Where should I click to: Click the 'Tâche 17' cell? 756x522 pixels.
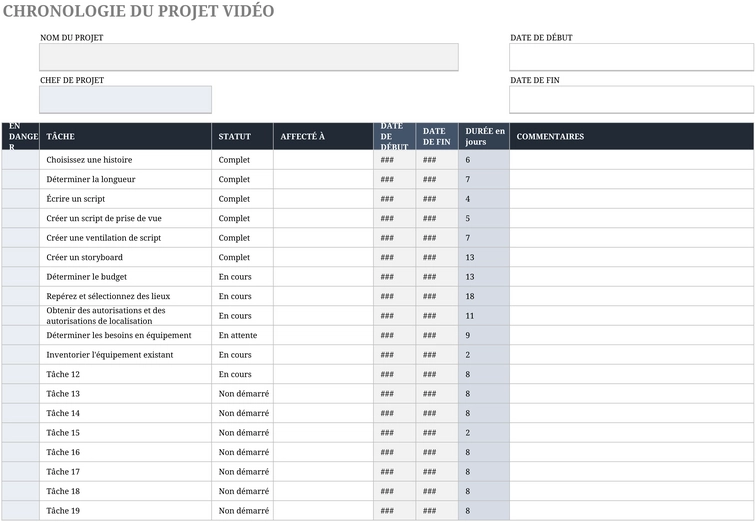[125, 472]
